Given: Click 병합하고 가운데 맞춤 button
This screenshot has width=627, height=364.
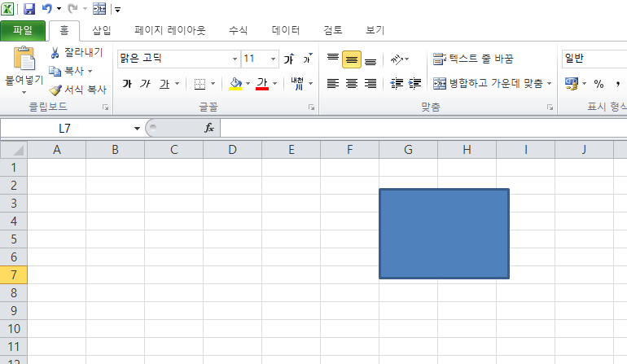Looking at the screenshot, I should [x=489, y=84].
